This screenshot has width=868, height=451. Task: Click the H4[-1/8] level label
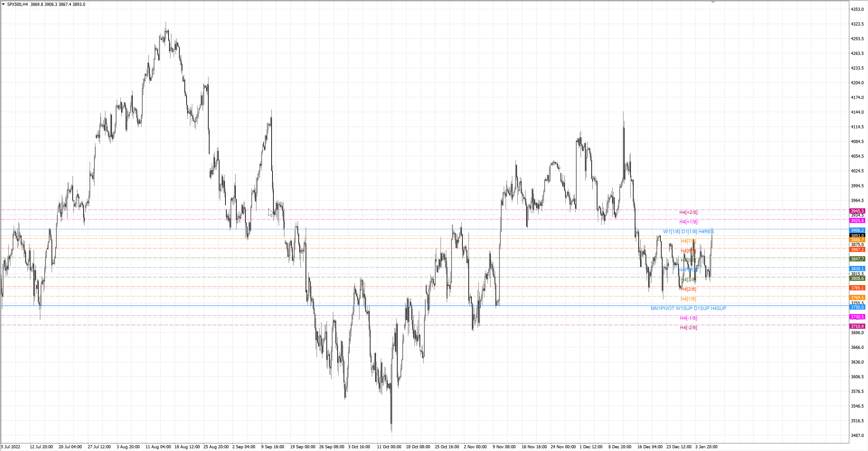tap(688, 318)
